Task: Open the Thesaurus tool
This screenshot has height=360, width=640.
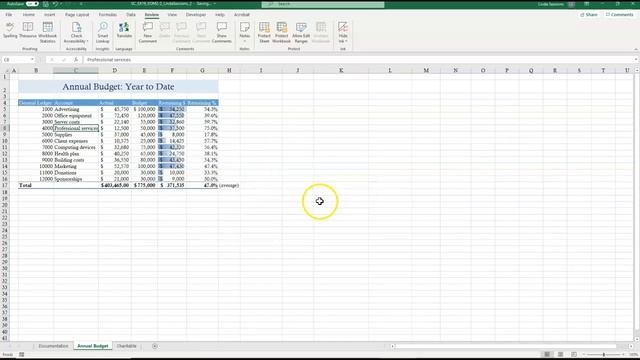Action: click(28, 31)
